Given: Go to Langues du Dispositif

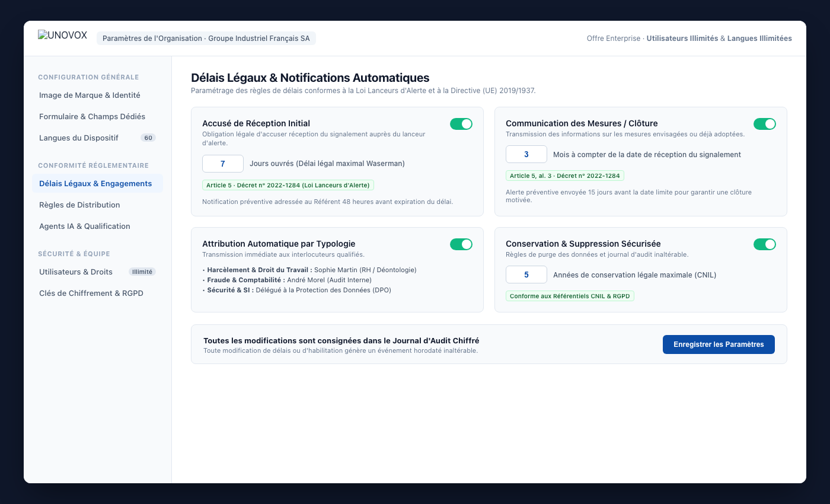Looking at the screenshot, I should point(97,138).
